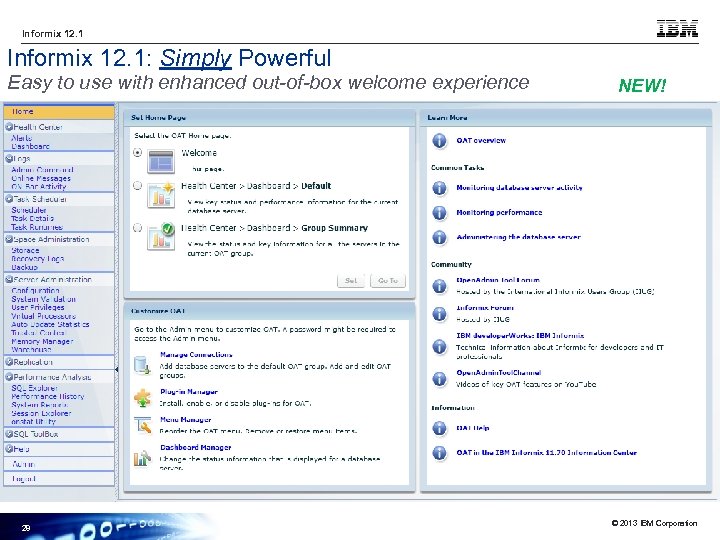The image size is (720, 540).
Task: Select Health Center Dashboard Default radio button
Action: pyautogui.click(x=137, y=186)
